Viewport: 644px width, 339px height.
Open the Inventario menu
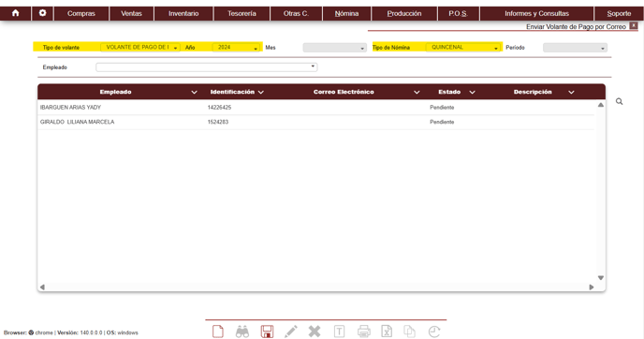pos(183,13)
